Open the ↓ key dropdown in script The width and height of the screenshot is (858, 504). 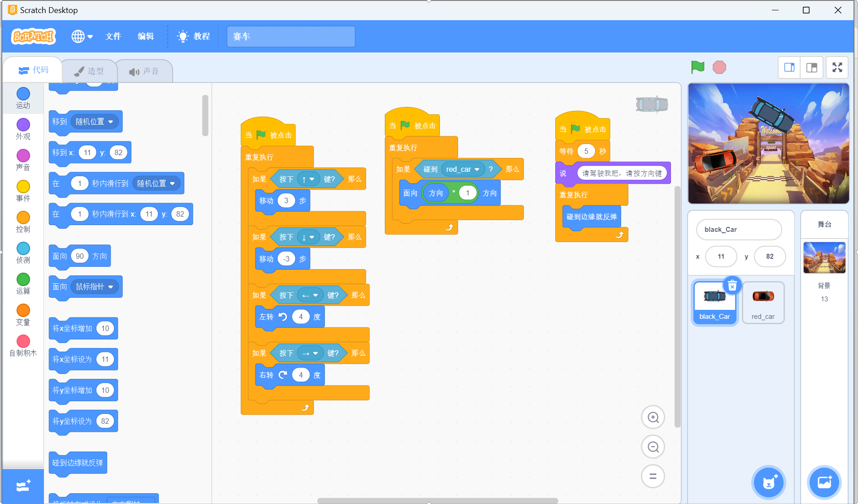point(309,237)
